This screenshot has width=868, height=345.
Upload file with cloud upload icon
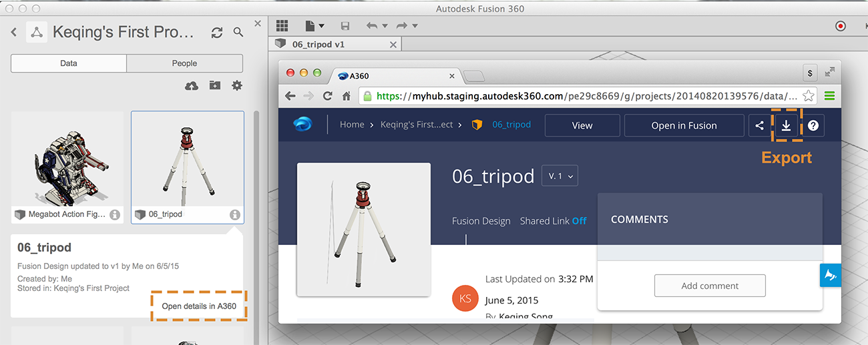click(x=192, y=86)
